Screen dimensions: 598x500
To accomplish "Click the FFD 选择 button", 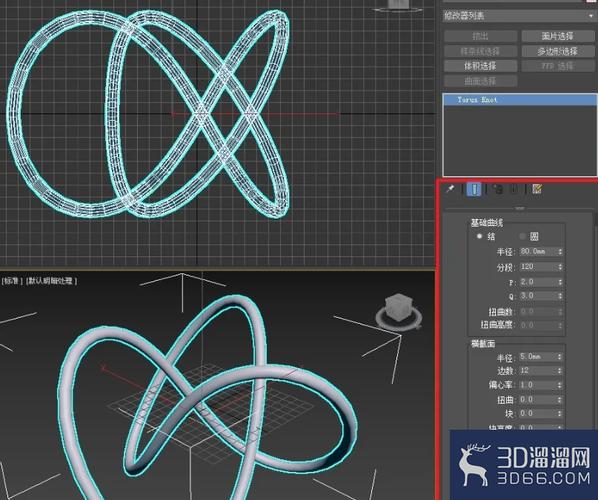I will click(558, 66).
